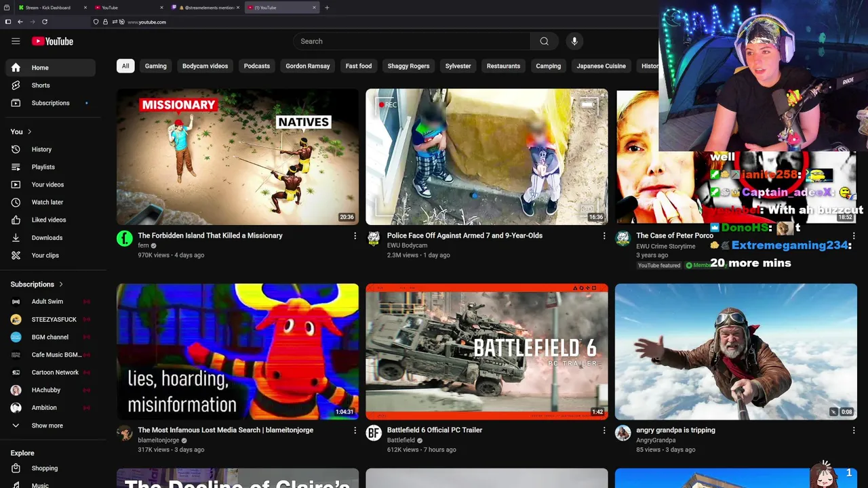The width and height of the screenshot is (868, 488).
Task: Open a new browser tab
Action: [327, 7]
